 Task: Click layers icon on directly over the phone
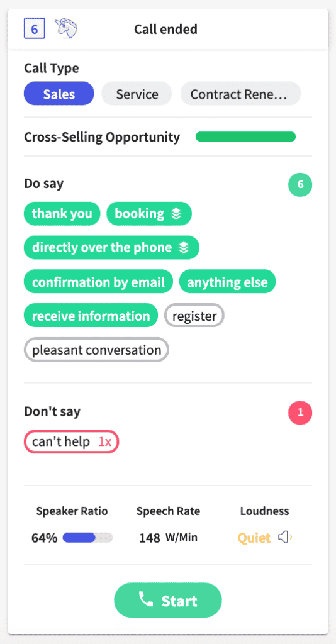(x=184, y=248)
